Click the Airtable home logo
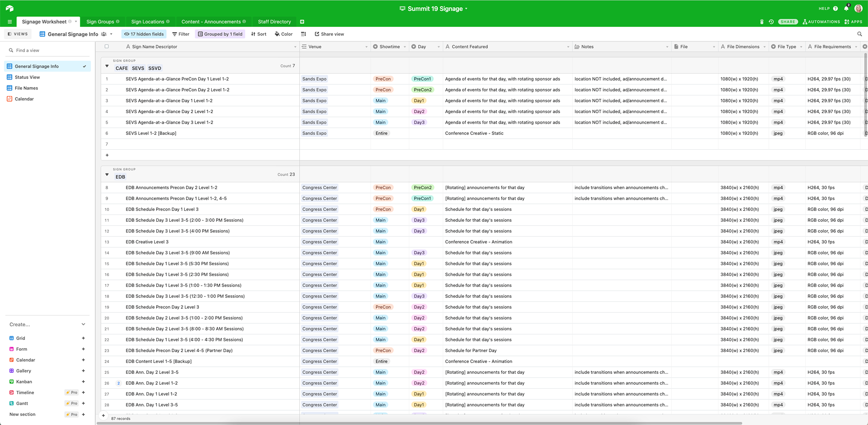The width and height of the screenshot is (868, 425). click(9, 8)
